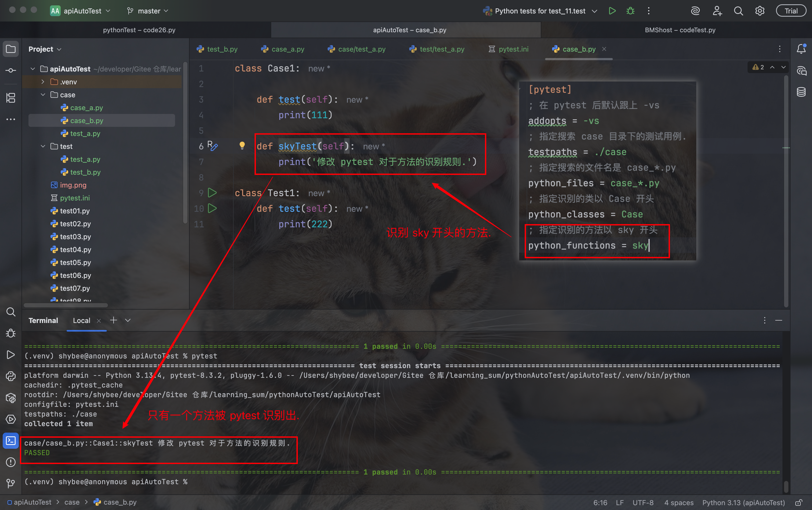This screenshot has height=510, width=812.
Task: Open Python Packages tool window
Action: (x=11, y=398)
